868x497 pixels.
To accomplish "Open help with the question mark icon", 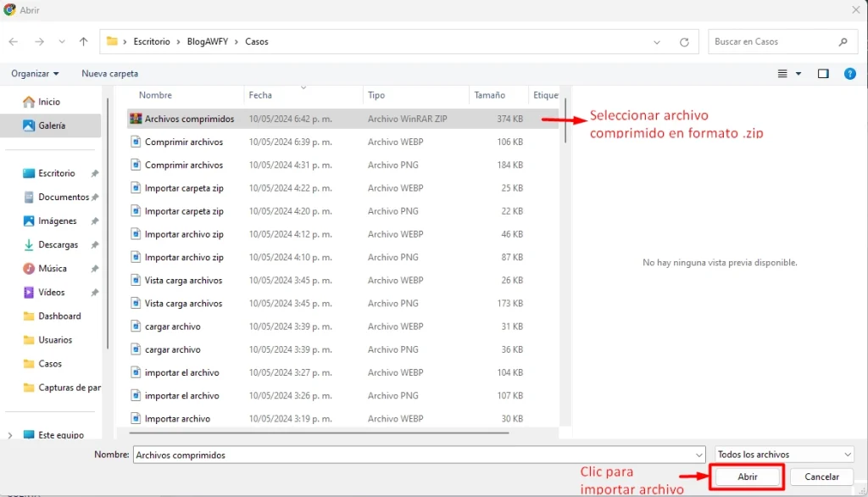I will click(849, 74).
